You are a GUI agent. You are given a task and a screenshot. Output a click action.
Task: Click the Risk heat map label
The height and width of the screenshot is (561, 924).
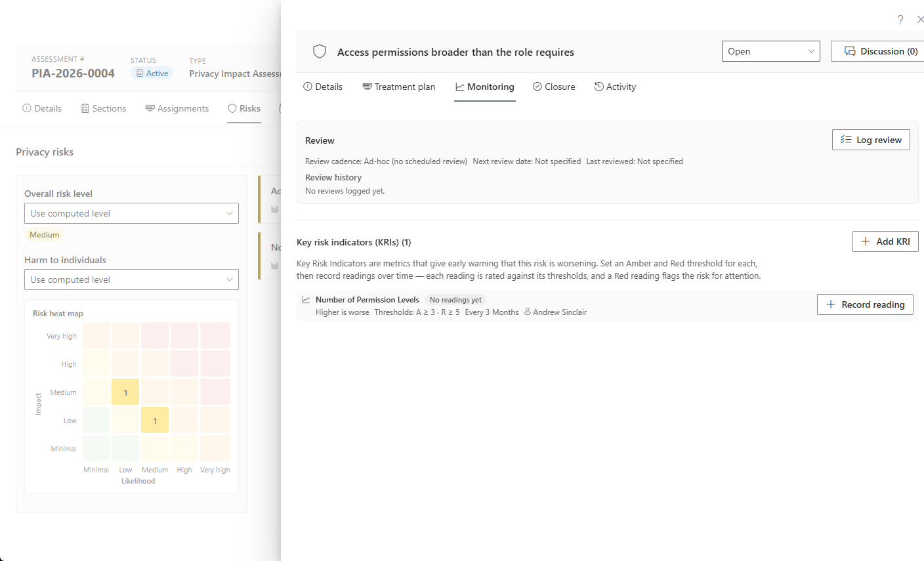(58, 314)
